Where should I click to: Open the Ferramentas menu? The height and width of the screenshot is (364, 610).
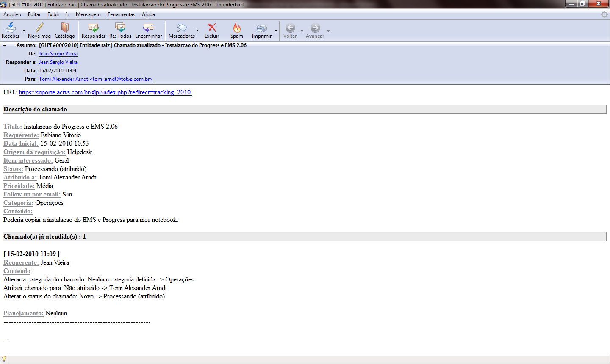pos(121,14)
